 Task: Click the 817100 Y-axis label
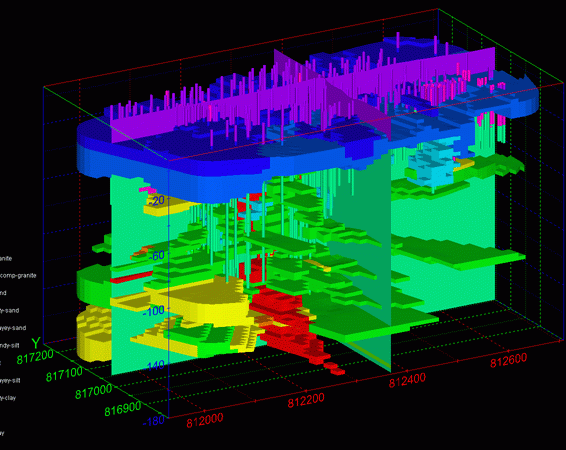click(64, 374)
